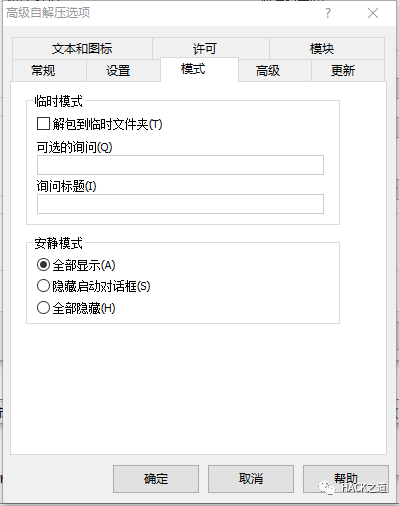
Task: Click the 询问标题 text field
Action: (180, 204)
